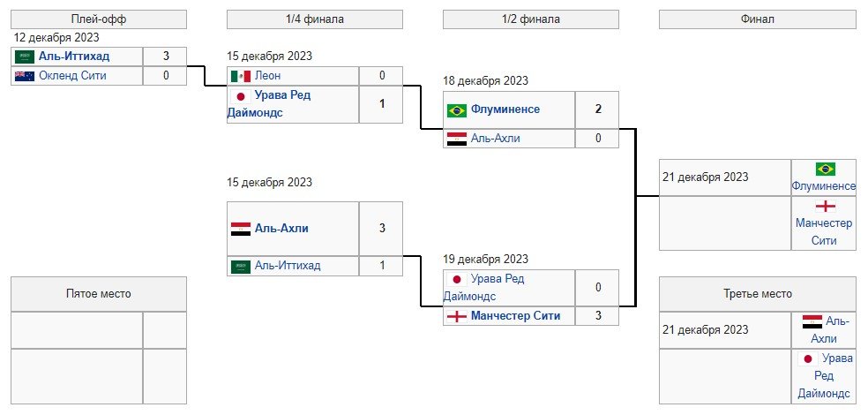Click the England flag in the 19 декабря semifinal
Screen dimensions: 868x415
pos(456,316)
